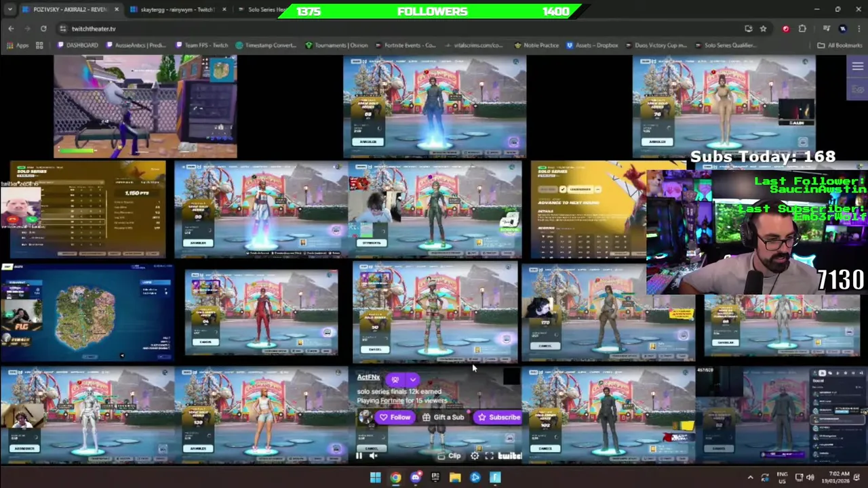Image resolution: width=868 pixels, height=488 pixels.
Task: Open the AussieAntics bookmark
Action: [135, 45]
